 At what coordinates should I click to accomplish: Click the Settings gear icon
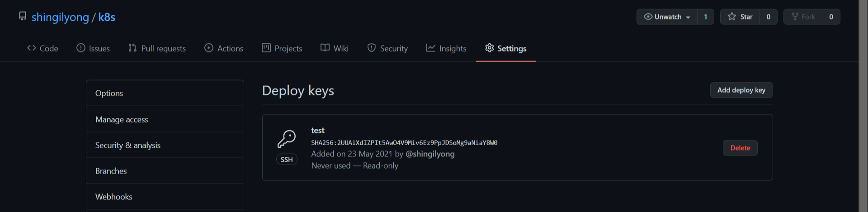[490, 48]
